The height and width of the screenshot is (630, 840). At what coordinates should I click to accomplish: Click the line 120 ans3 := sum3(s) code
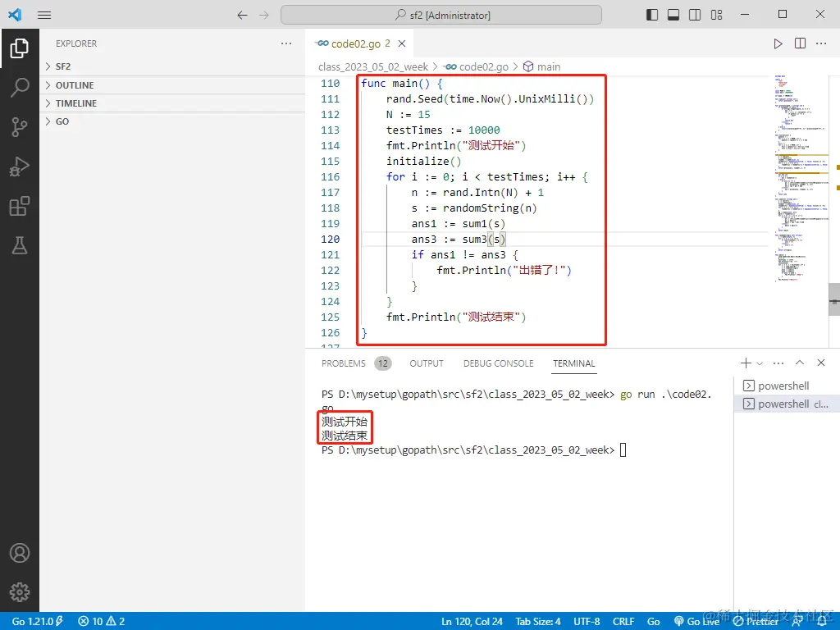pos(458,239)
